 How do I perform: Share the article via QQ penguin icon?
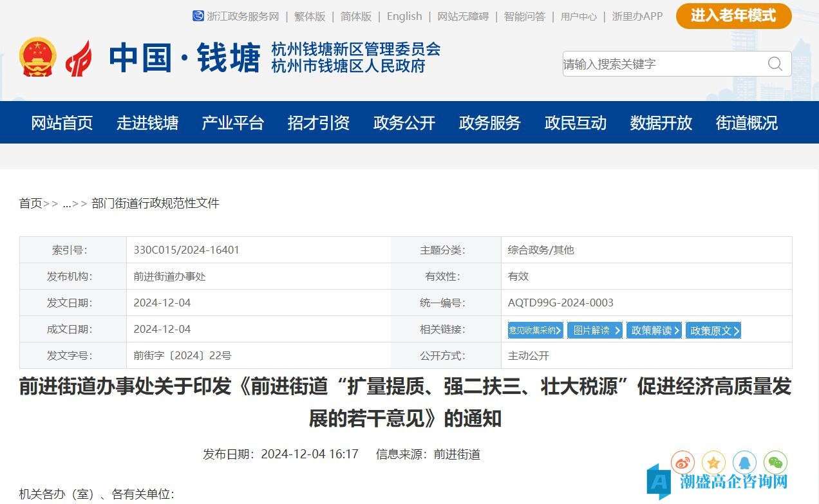point(744,462)
